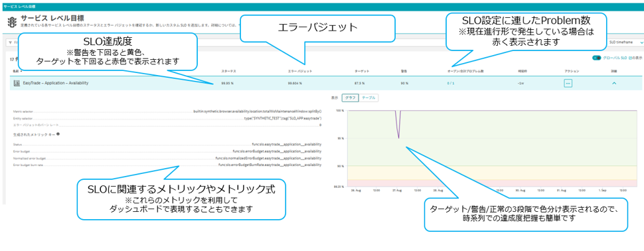Click the Metric selector label

(23, 111)
